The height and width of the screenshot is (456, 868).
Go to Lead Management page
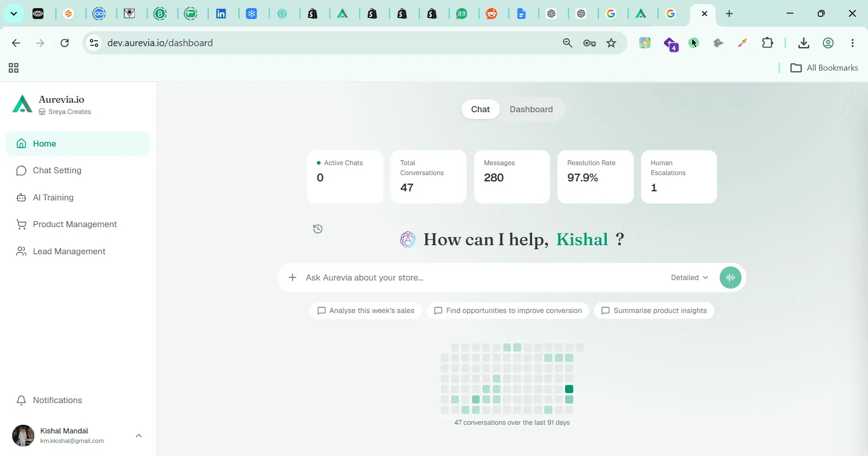tap(78, 252)
